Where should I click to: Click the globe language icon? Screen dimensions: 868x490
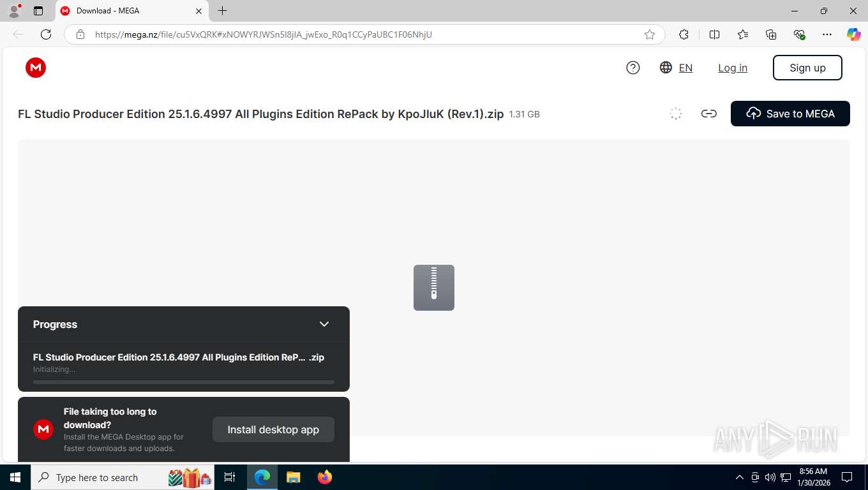pos(666,68)
